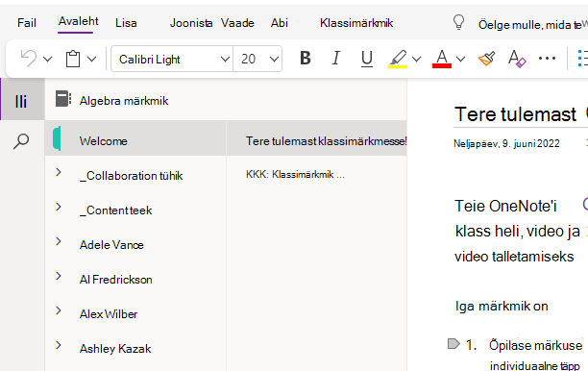The width and height of the screenshot is (588, 371).
Task: Click the 'video talletamiseks' text line
Action: coord(514,257)
